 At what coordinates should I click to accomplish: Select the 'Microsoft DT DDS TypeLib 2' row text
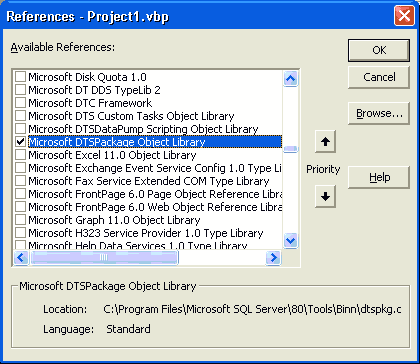click(x=94, y=90)
